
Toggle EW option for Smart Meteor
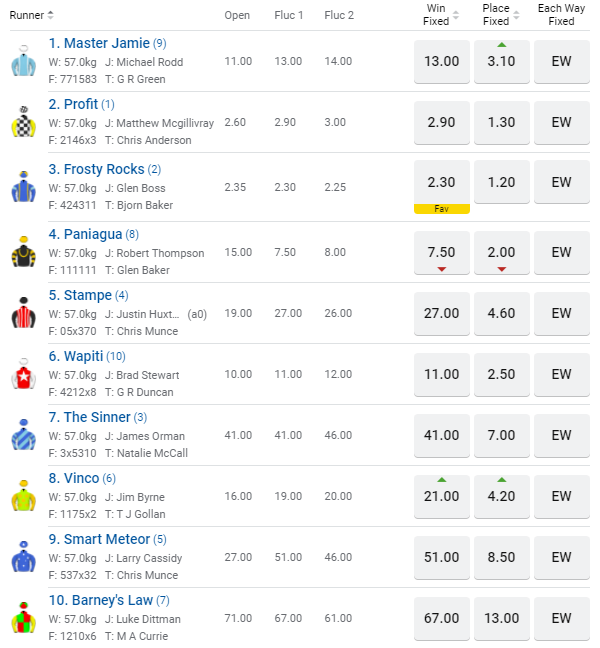pos(562,557)
